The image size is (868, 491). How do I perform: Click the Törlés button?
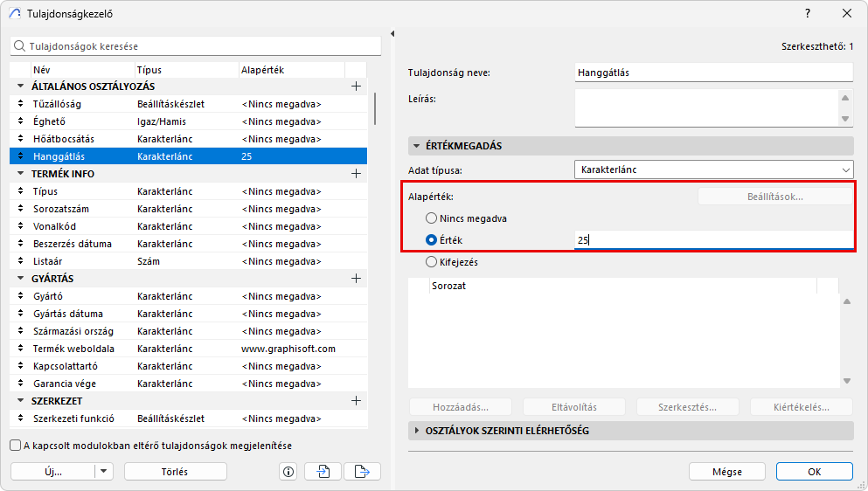pyautogui.click(x=176, y=472)
